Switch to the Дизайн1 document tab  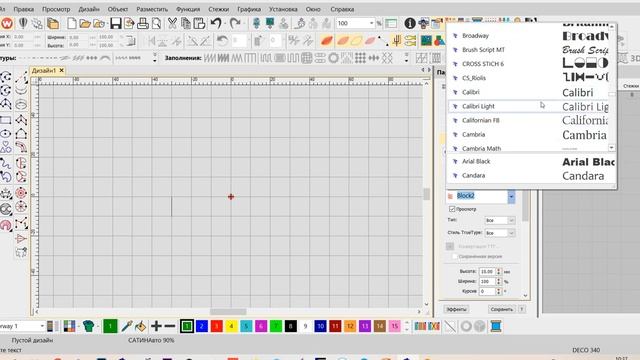44,71
